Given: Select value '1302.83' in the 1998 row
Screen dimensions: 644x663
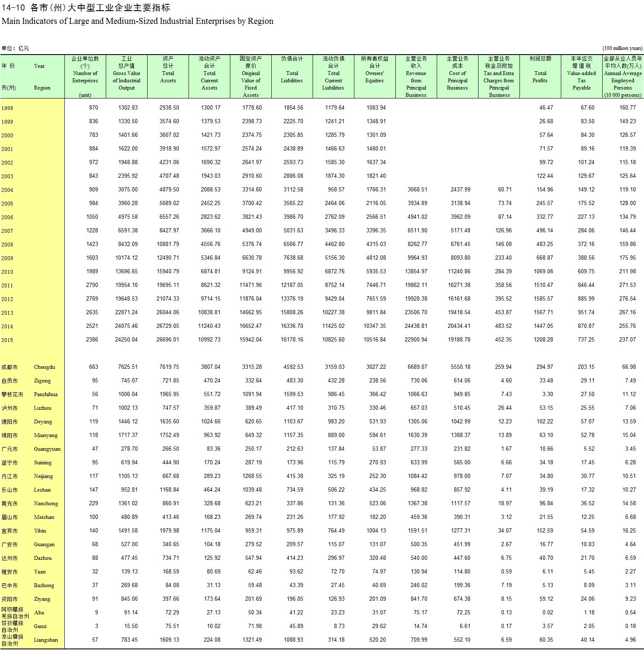Looking at the screenshot, I should coord(128,108).
